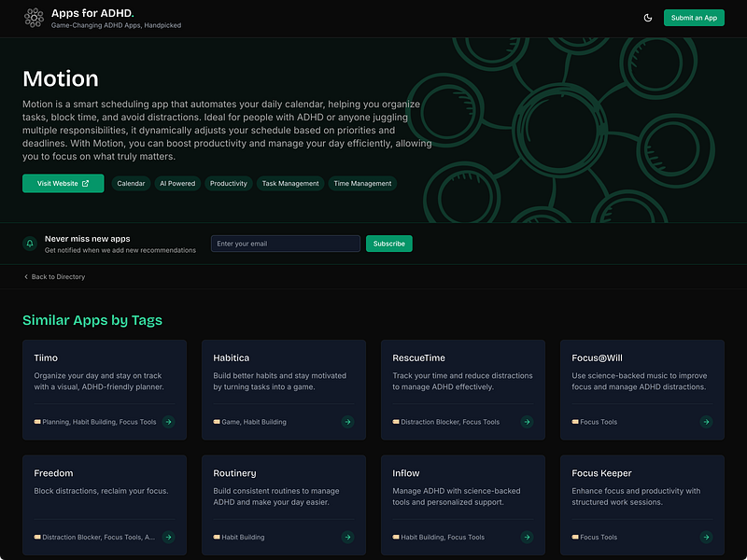Click the 'Never miss new apps' heading
Viewport: 747px width, 560px height.
(87, 239)
